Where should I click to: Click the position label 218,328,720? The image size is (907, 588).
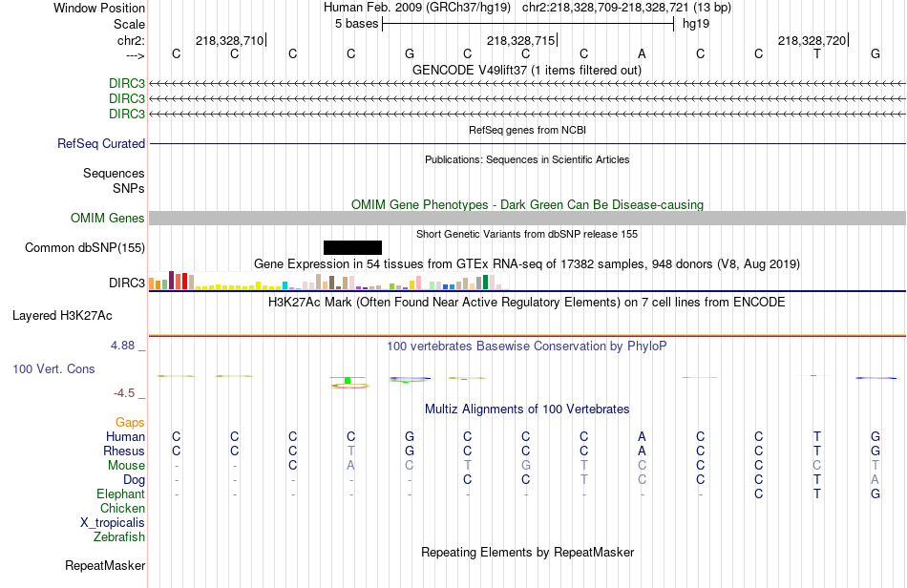(812, 40)
